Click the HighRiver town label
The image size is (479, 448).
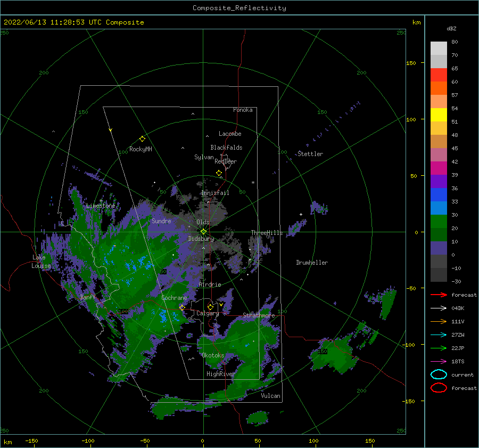pyautogui.click(x=221, y=374)
